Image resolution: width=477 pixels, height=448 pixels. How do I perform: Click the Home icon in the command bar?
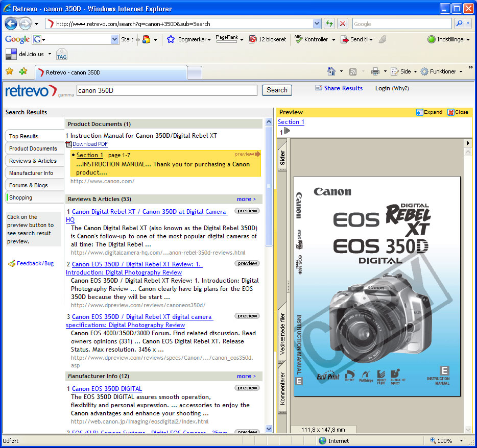[331, 71]
